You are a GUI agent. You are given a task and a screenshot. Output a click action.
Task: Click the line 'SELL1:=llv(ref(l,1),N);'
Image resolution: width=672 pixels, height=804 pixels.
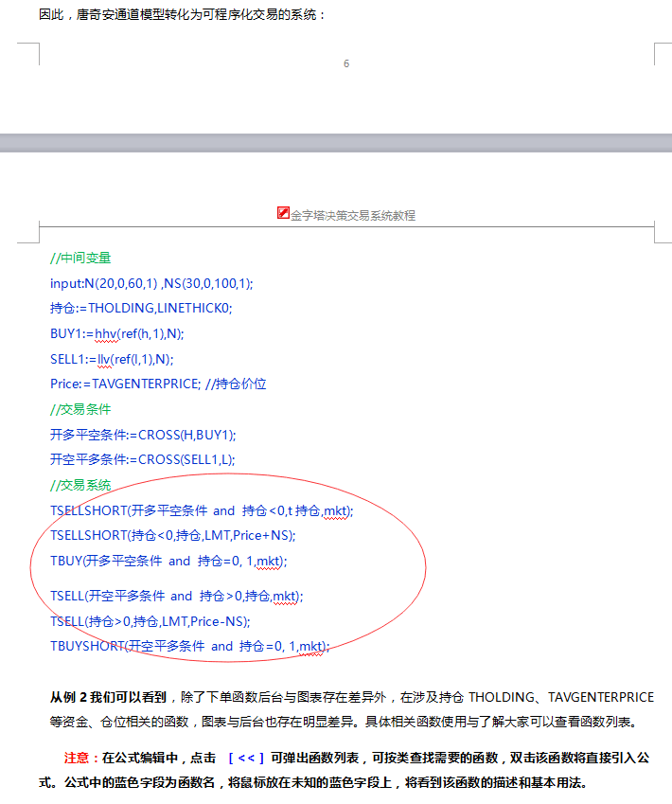pos(112,359)
